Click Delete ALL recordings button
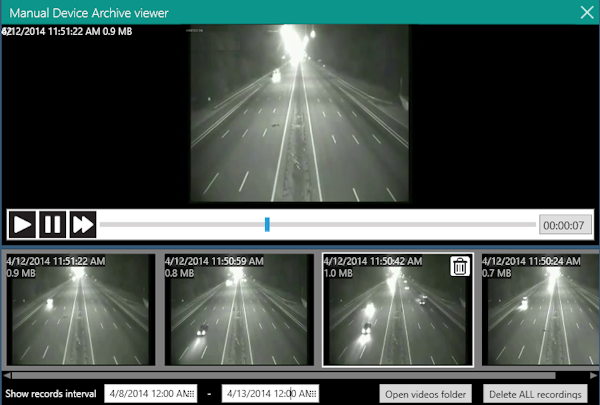Viewport: 600px width, 405px height. point(535,394)
